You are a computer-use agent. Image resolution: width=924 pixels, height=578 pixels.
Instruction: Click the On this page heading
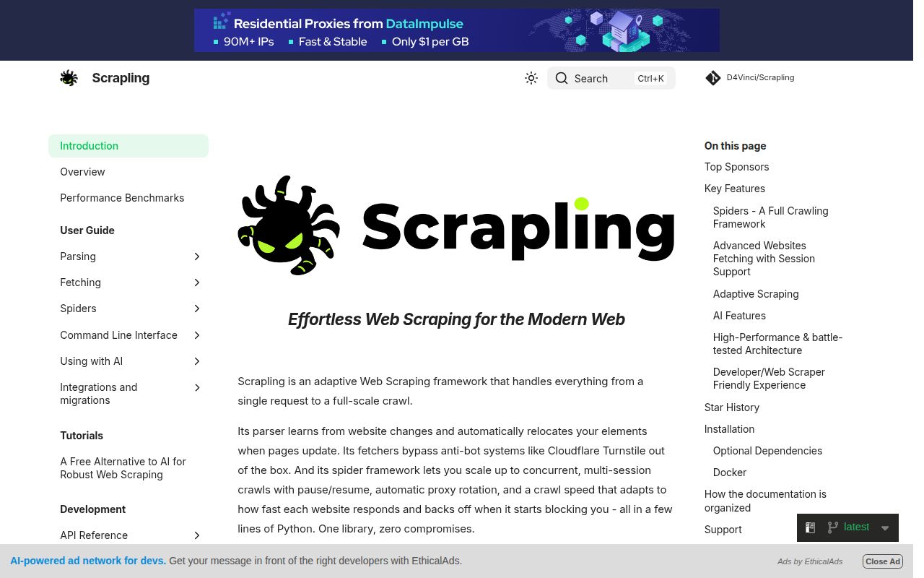(x=735, y=146)
